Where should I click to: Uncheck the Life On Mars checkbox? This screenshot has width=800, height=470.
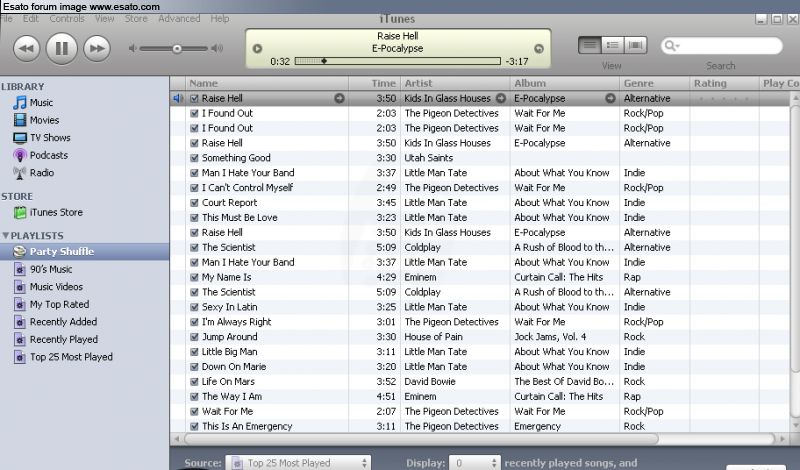(x=194, y=382)
